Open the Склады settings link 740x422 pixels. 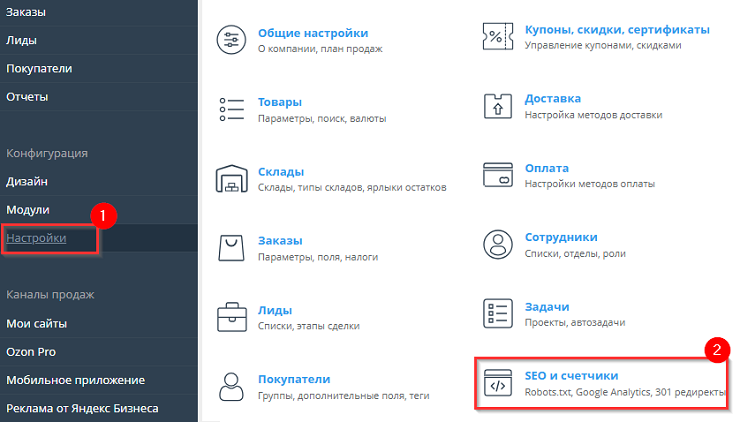pos(281,172)
